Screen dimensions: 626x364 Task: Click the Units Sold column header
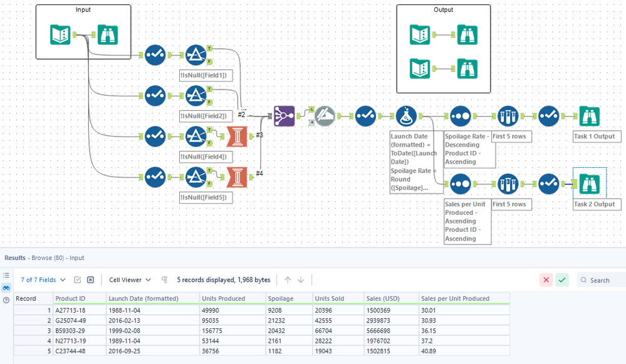(338, 299)
